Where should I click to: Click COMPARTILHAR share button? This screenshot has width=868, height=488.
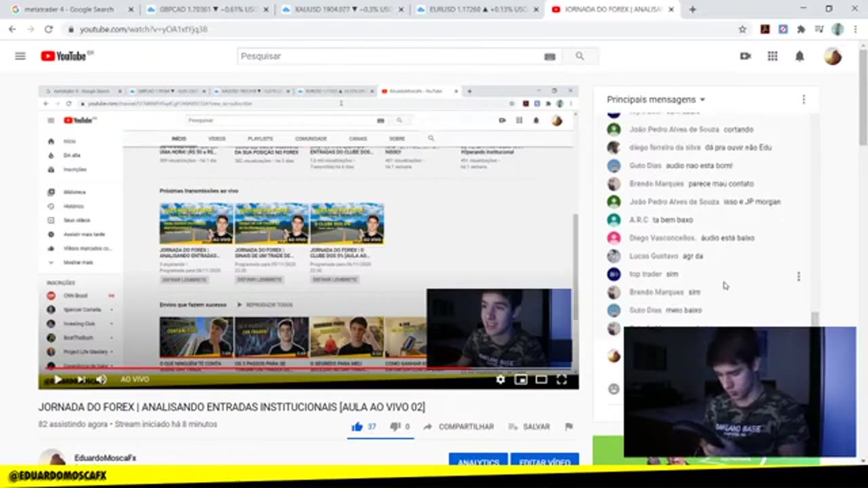(458, 426)
